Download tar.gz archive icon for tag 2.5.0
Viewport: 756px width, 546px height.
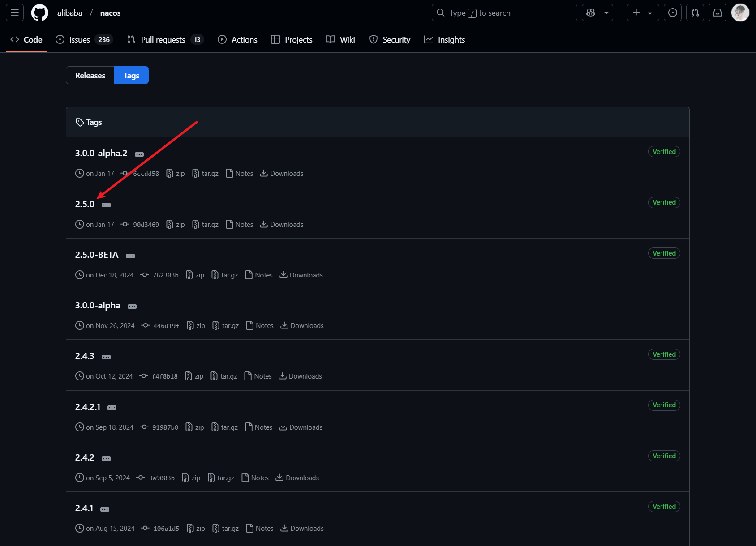point(196,224)
